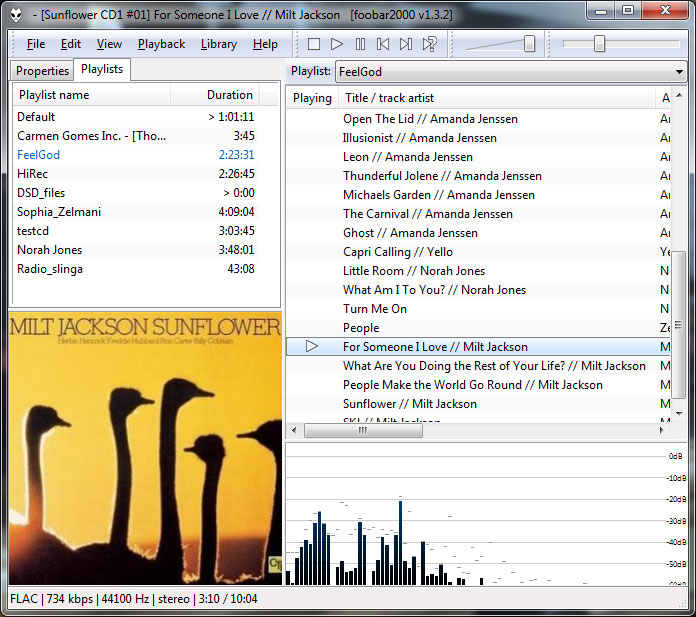This screenshot has width=696, height=617.
Task: Select track Open The Lid // Amanda Jenssen
Action: pos(478,119)
